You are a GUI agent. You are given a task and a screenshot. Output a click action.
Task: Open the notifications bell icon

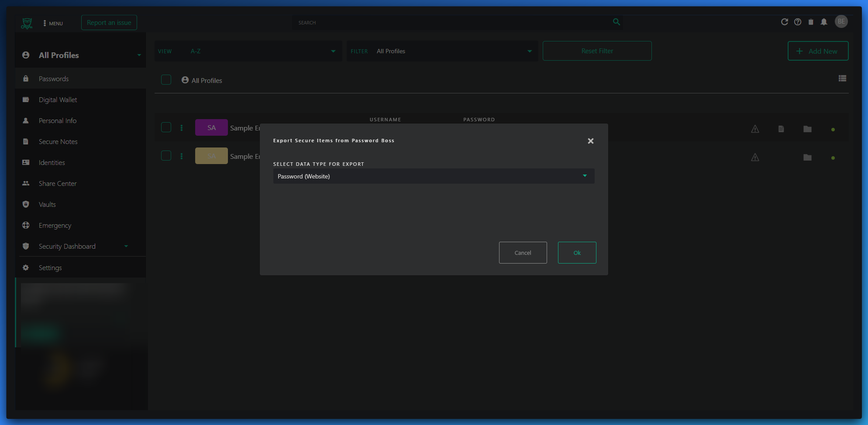coord(824,22)
